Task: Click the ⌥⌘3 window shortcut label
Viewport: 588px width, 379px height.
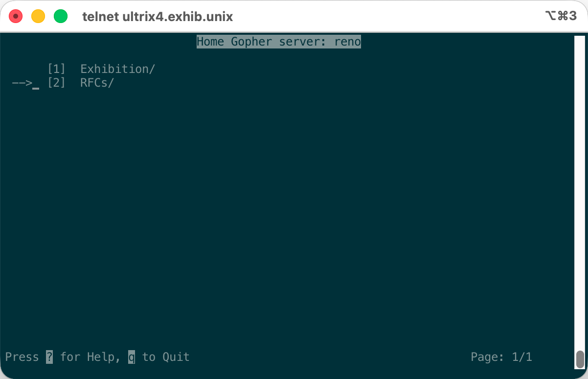Action: pos(561,16)
